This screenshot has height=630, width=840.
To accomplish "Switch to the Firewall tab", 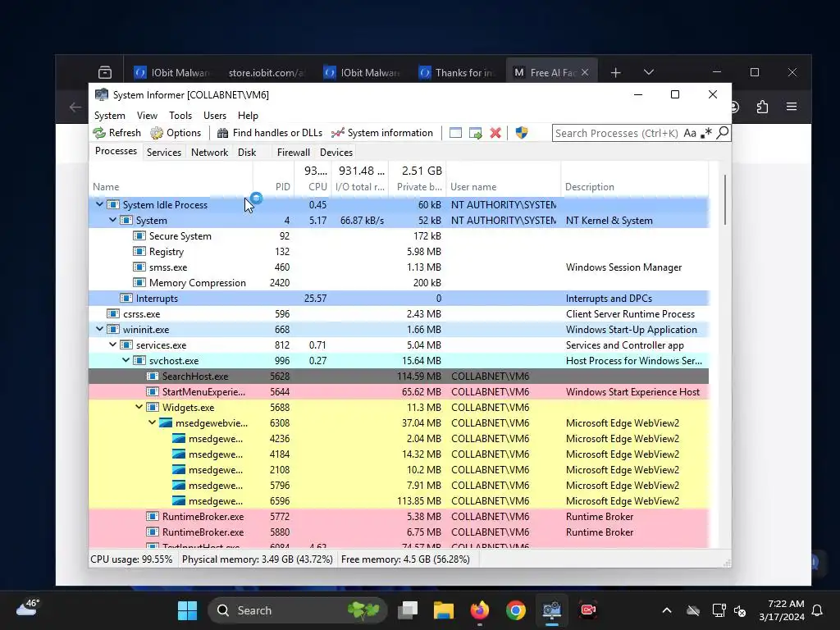I will click(x=293, y=152).
